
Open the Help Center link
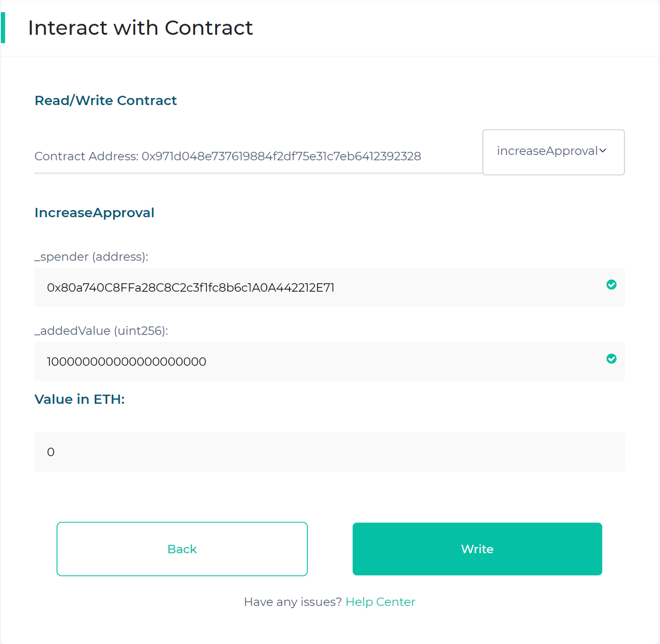click(x=380, y=602)
